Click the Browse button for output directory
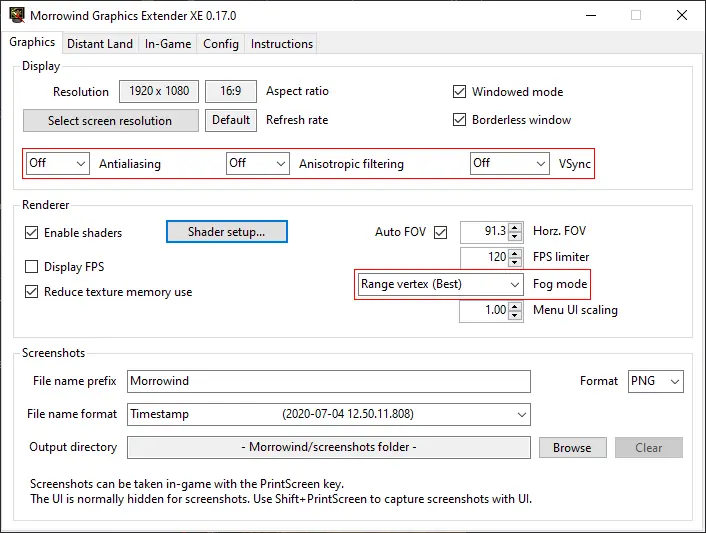The image size is (706, 533). 572,447
